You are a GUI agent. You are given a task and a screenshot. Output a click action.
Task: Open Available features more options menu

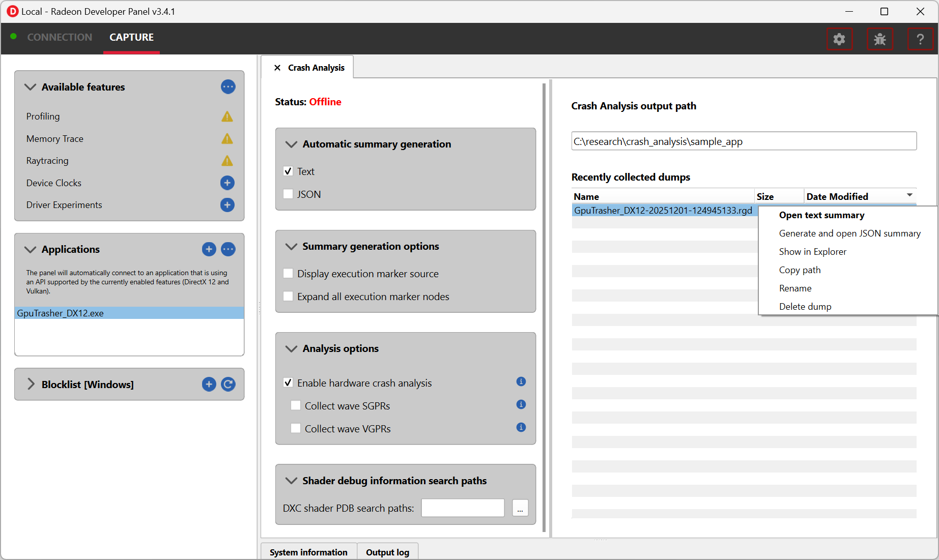228,87
